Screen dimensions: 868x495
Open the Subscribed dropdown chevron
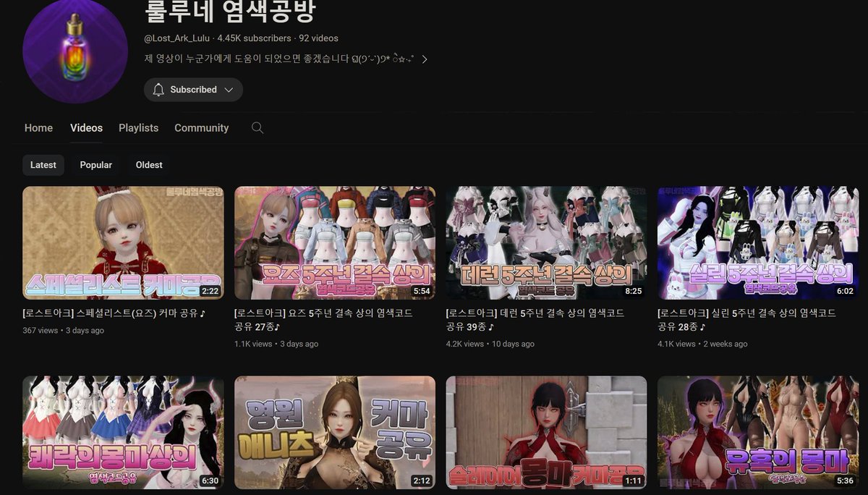(229, 90)
